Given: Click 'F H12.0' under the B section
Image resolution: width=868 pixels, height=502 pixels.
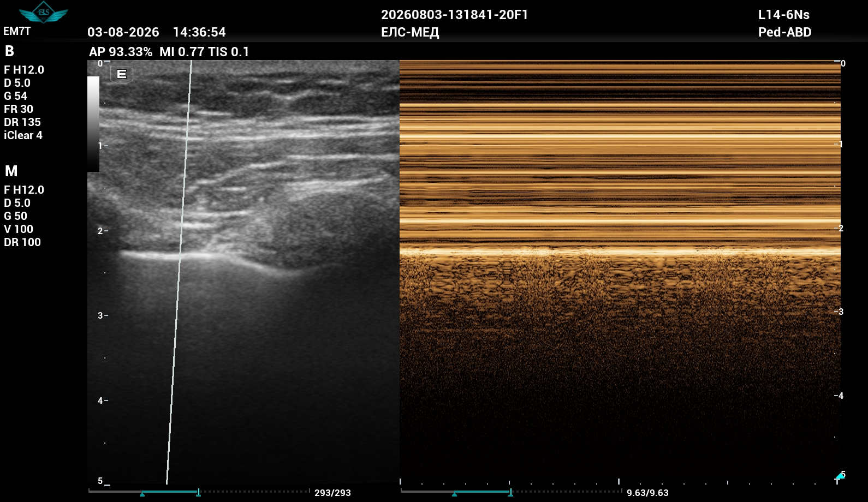Looking at the screenshot, I should tap(24, 70).
